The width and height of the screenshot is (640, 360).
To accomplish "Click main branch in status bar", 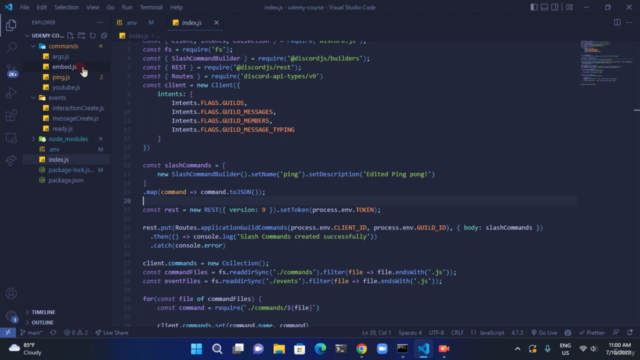I will (31, 333).
